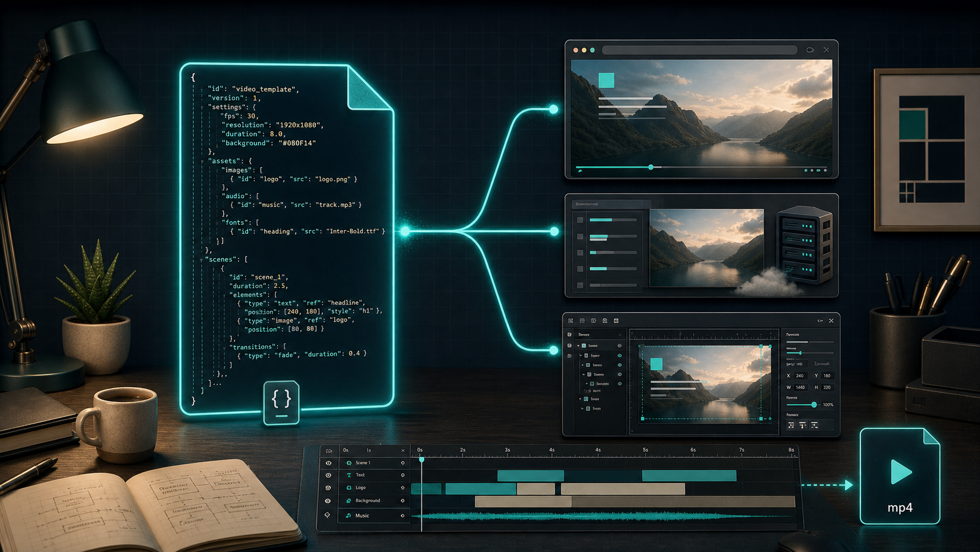Viewport: 980px width, 552px height.
Task: Tick the last checkbox in the render queue
Action: (580, 285)
